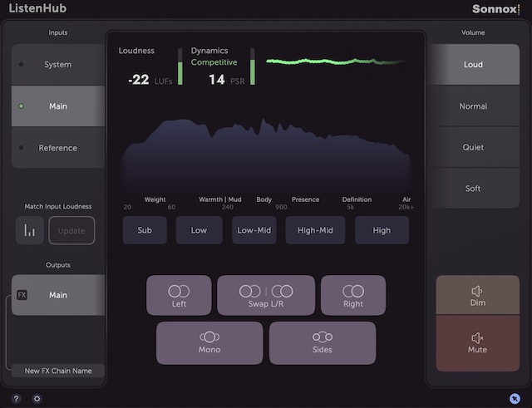The image size is (532, 408).
Task: Toggle the FX icon on Main output
Action: click(x=22, y=295)
